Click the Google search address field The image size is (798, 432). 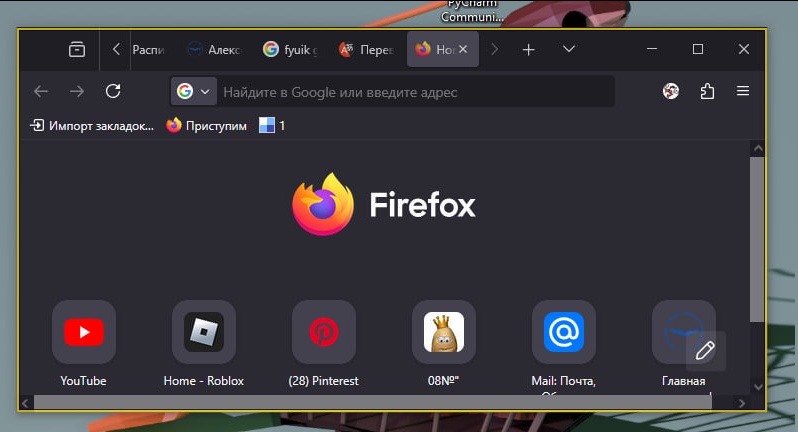410,92
